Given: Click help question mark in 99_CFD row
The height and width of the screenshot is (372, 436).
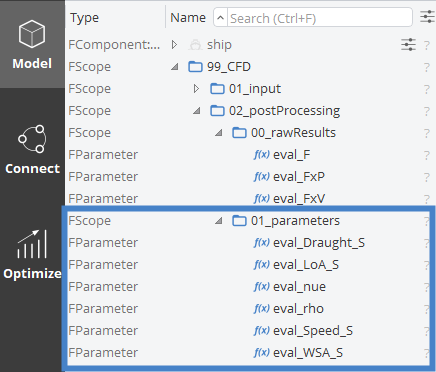Looking at the screenshot, I should 427,67.
